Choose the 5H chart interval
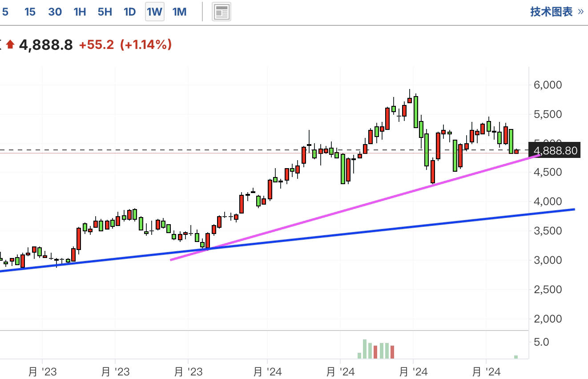588x379 pixels. pos(105,12)
